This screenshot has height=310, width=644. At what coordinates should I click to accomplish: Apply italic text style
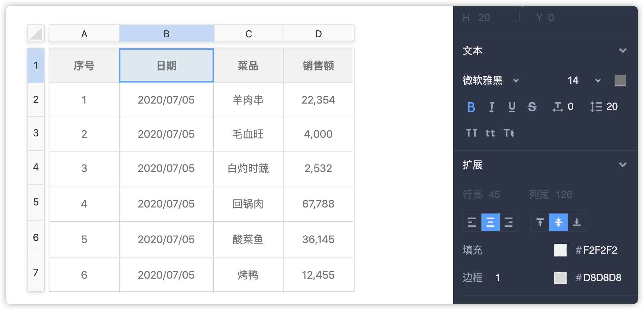click(x=492, y=107)
